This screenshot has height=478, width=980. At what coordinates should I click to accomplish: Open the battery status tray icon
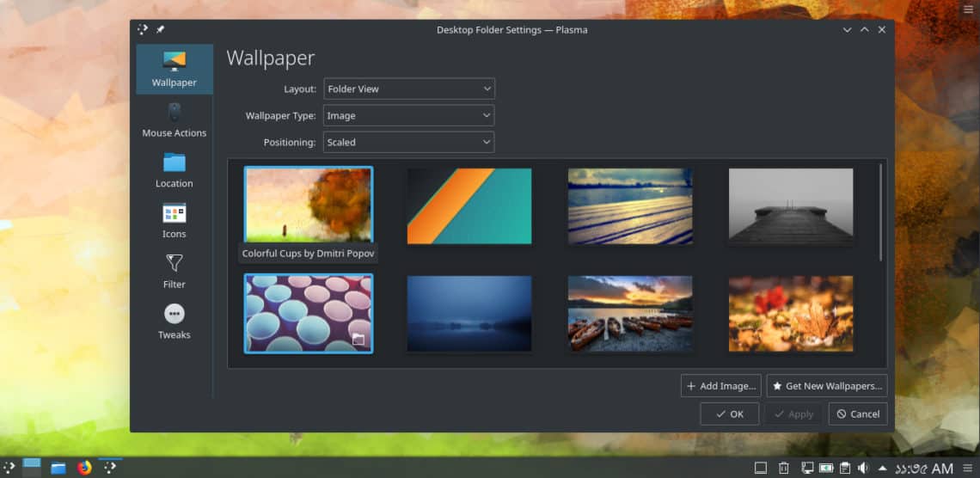pos(826,468)
